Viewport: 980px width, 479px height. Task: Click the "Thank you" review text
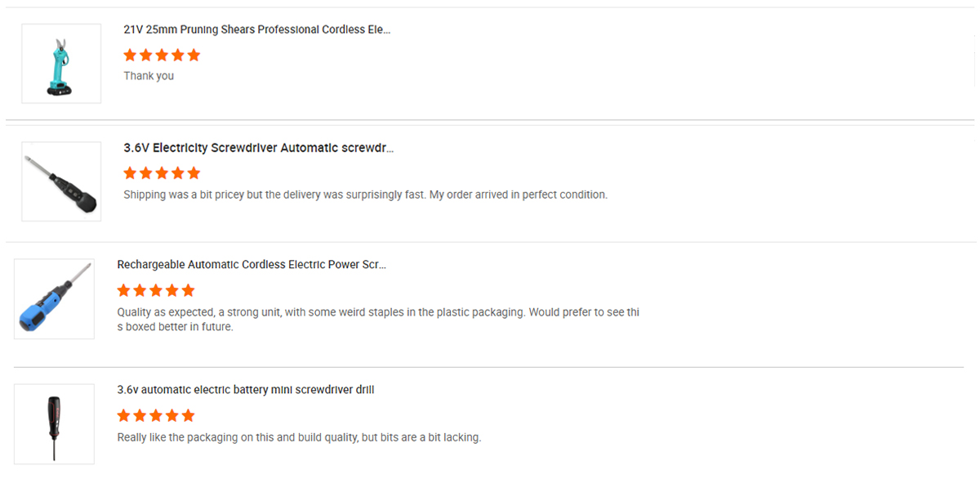[x=149, y=76]
